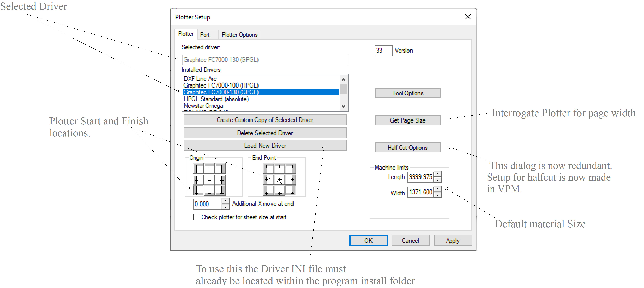Click the Version number field
The width and height of the screenshot is (644, 288).
pyautogui.click(x=383, y=51)
